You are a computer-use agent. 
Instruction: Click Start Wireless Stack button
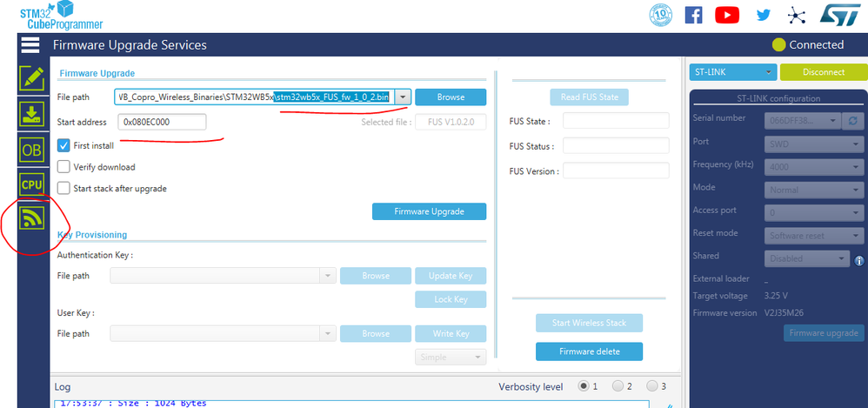click(589, 323)
